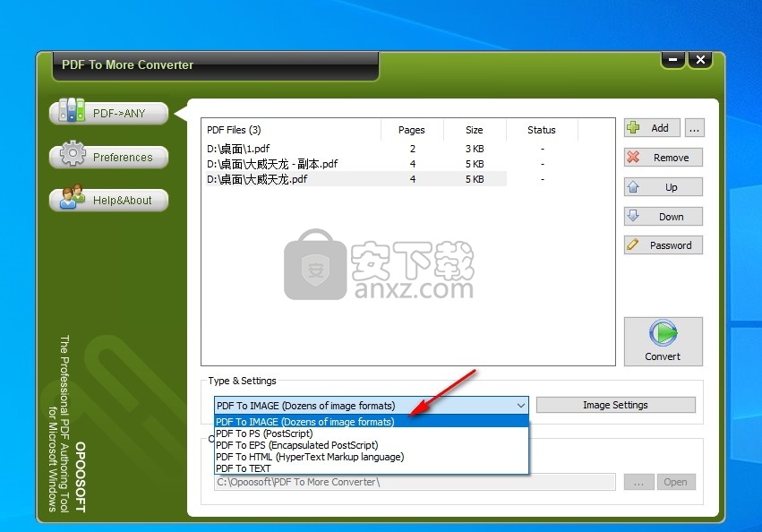
Task: Minimize the PDF To More Converter window
Action: tap(673, 60)
